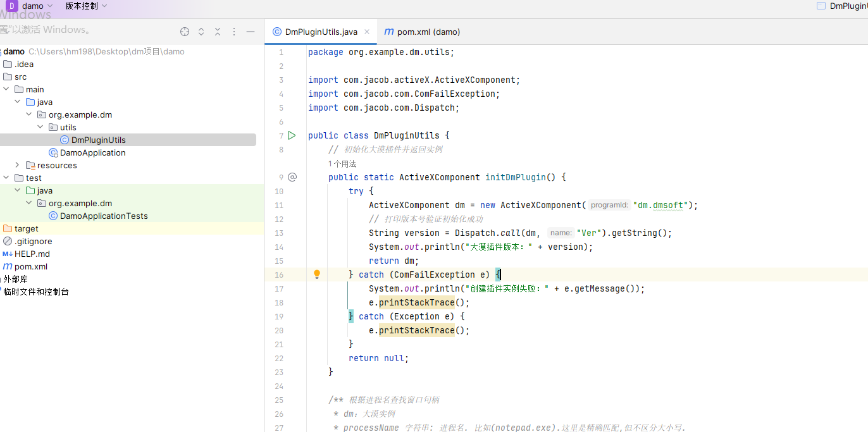Collapse the java folder under test
This screenshot has width=868, height=432.
[x=18, y=190]
